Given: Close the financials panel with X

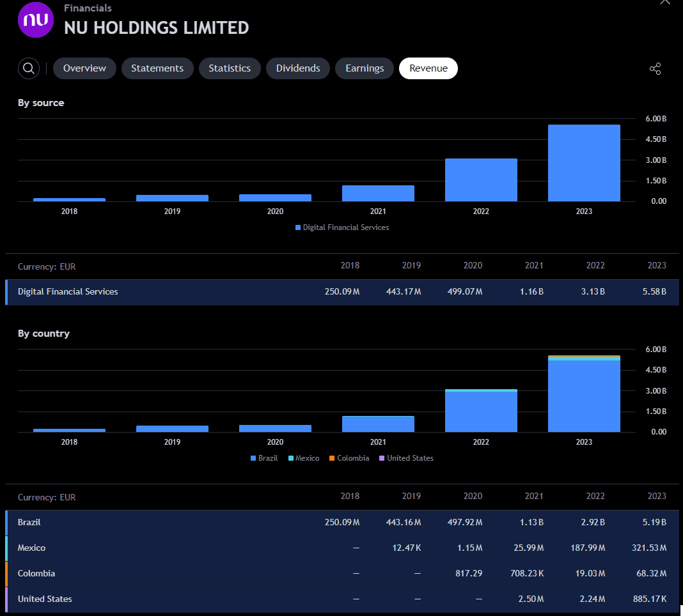Looking at the screenshot, I should pyautogui.click(x=664, y=2).
